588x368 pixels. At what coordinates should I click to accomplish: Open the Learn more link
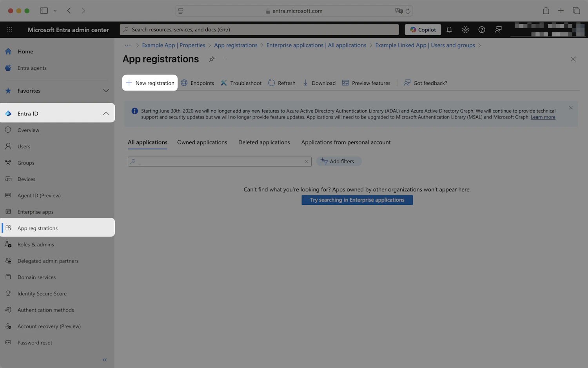543,117
